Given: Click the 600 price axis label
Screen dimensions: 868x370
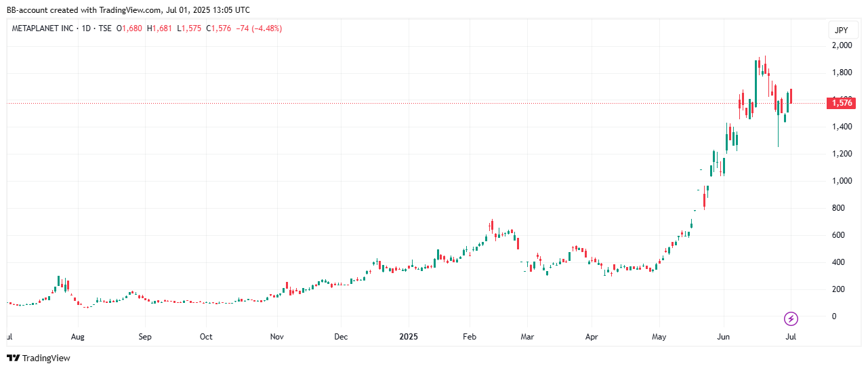Looking at the screenshot, I should (x=839, y=235).
